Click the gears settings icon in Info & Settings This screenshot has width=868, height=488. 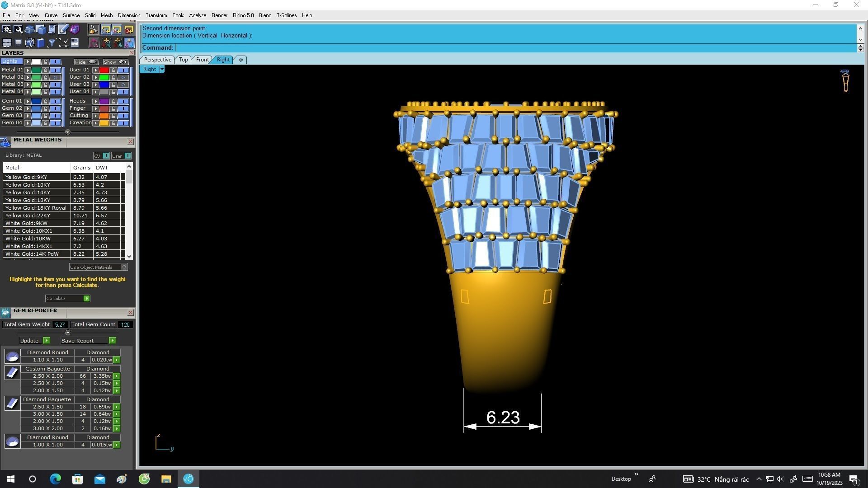pos(7,30)
